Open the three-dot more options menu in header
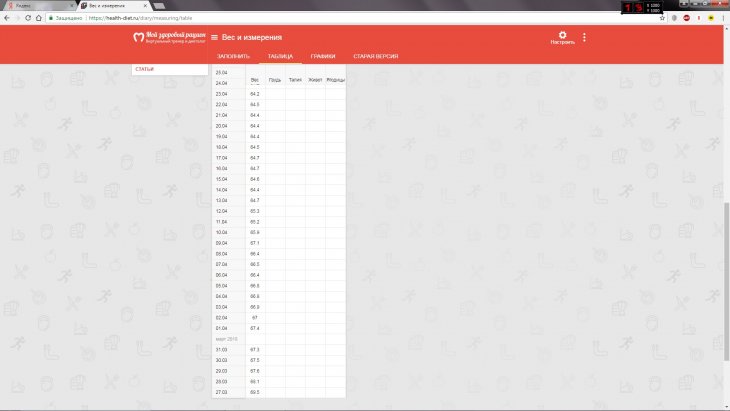The image size is (730, 411). [x=585, y=38]
